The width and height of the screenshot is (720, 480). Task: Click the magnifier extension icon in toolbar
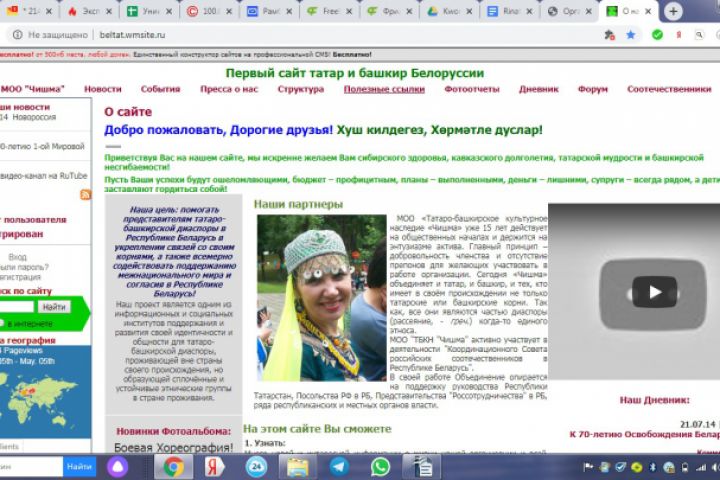click(699, 35)
